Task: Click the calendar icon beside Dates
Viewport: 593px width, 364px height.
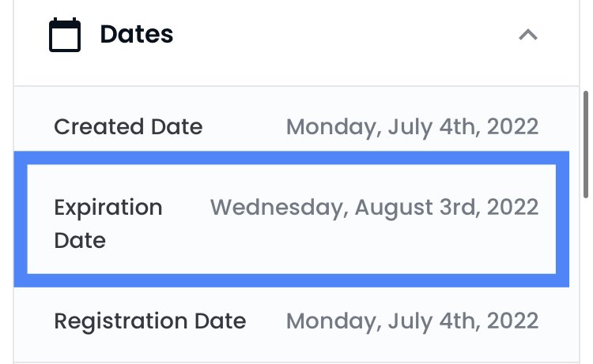Action: [x=65, y=35]
